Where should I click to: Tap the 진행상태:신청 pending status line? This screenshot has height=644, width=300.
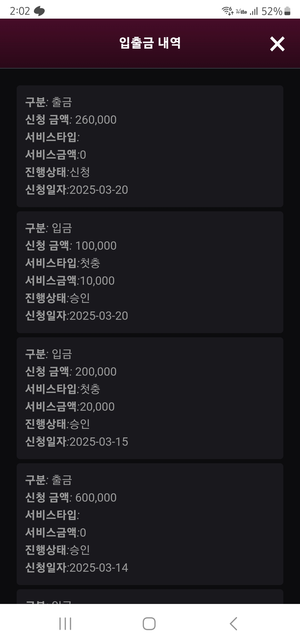click(57, 172)
